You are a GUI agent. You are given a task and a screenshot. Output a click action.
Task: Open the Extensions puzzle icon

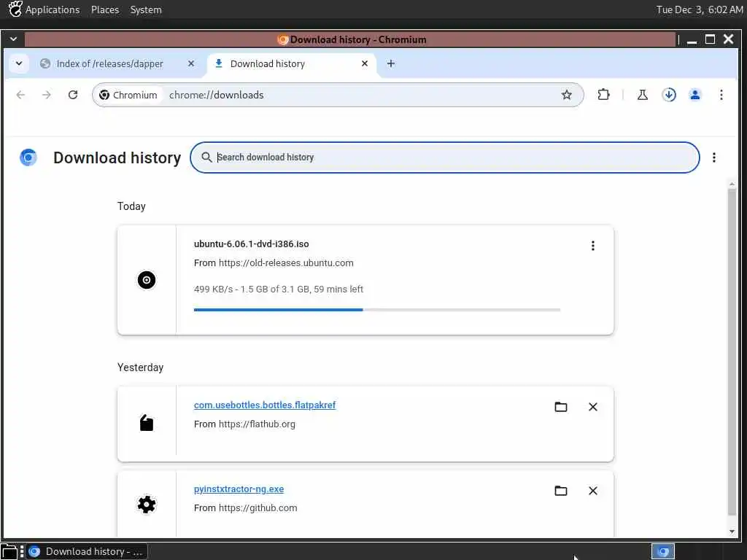[x=603, y=95]
